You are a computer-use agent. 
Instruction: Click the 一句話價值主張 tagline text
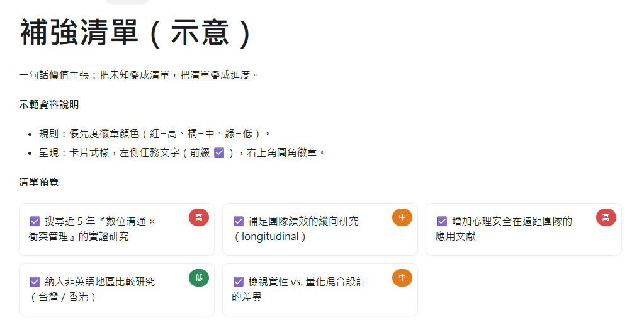138,75
